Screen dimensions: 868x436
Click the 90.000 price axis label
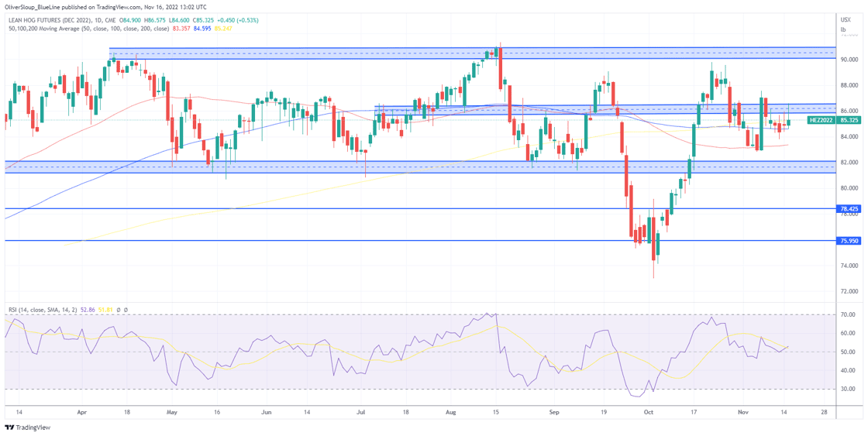pos(849,59)
